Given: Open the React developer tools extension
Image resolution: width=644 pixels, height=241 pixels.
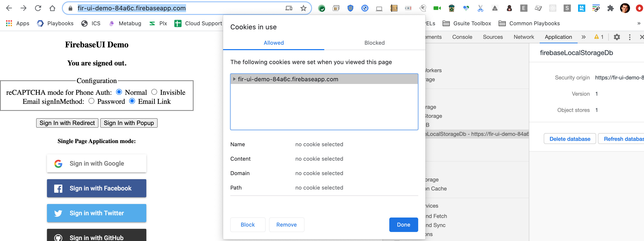Looking at the screenshot, I should pyautogui.click(x=553, y=8).
